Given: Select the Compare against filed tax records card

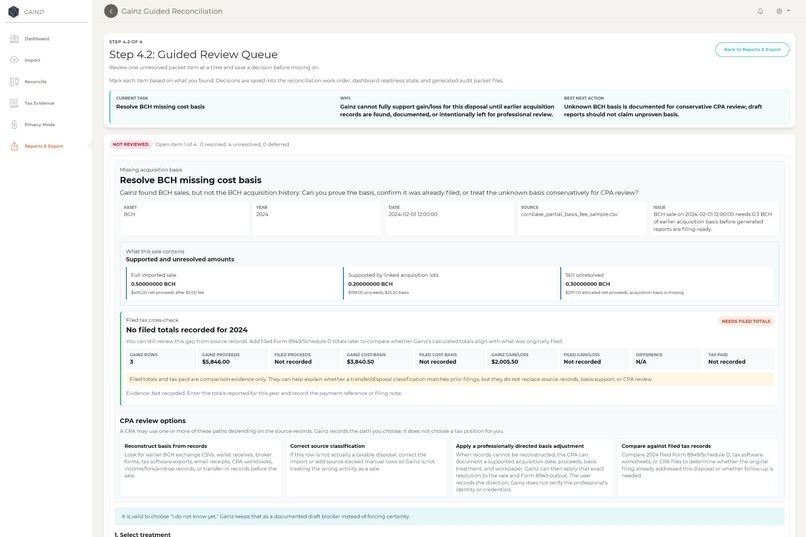Looking at the screenshot, I should pos(698,468).
